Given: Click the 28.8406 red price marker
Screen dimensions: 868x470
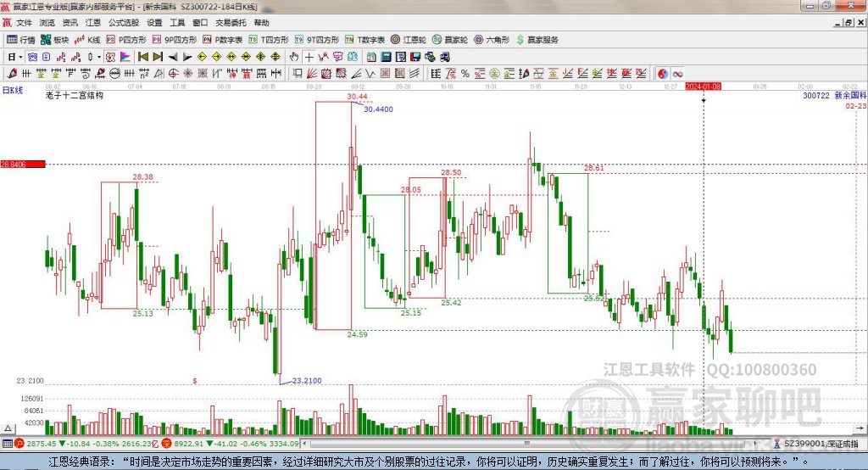Looking at the screenshot, I should pyautogui.click(x=23, y=164).
